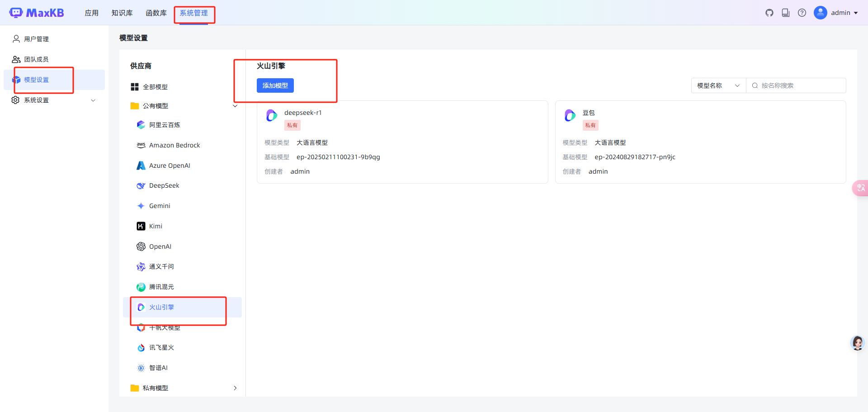This screenshot has width=868, height=412.
Task: Click the 私有 tag on 豆包
Action: point(590,125)
